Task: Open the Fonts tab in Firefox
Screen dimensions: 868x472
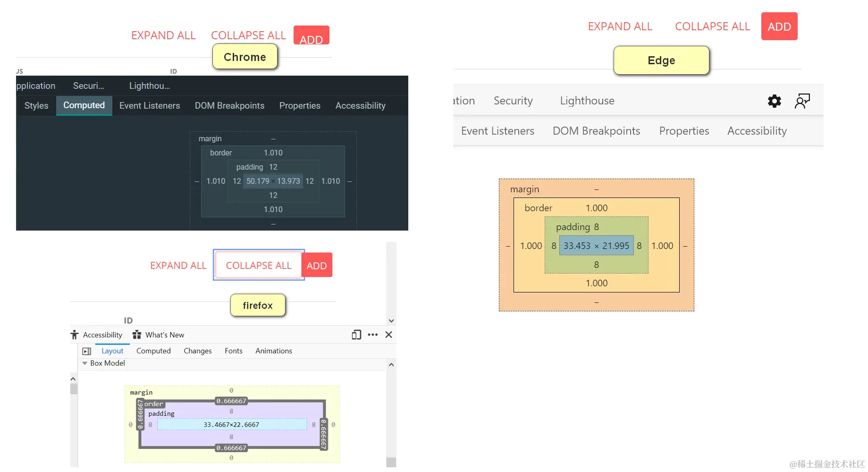Action: tap(233, 351)
